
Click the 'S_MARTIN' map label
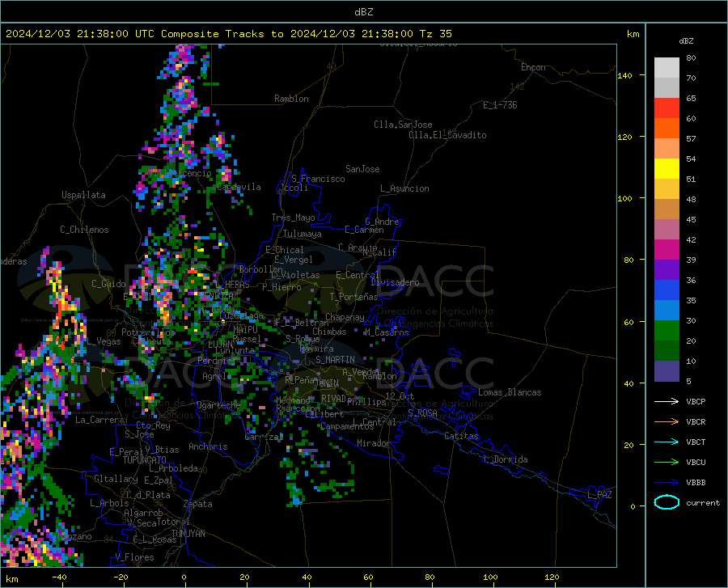click(x=335, y=360)
